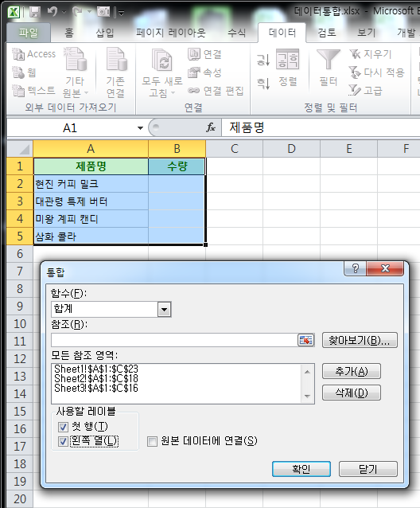Click cell 대관령 특제 버터
The height and width of the screenshot is (508, 420).
(x=91, y=201)
